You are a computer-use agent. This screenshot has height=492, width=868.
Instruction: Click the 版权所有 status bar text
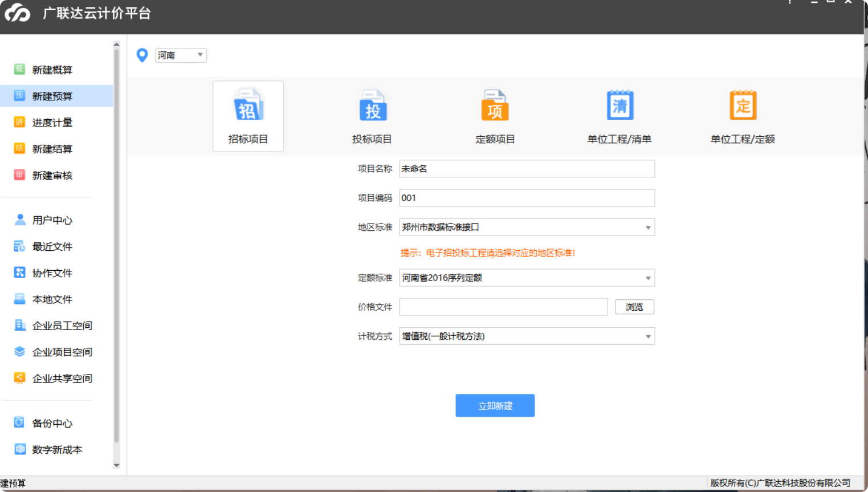(780, 483)
